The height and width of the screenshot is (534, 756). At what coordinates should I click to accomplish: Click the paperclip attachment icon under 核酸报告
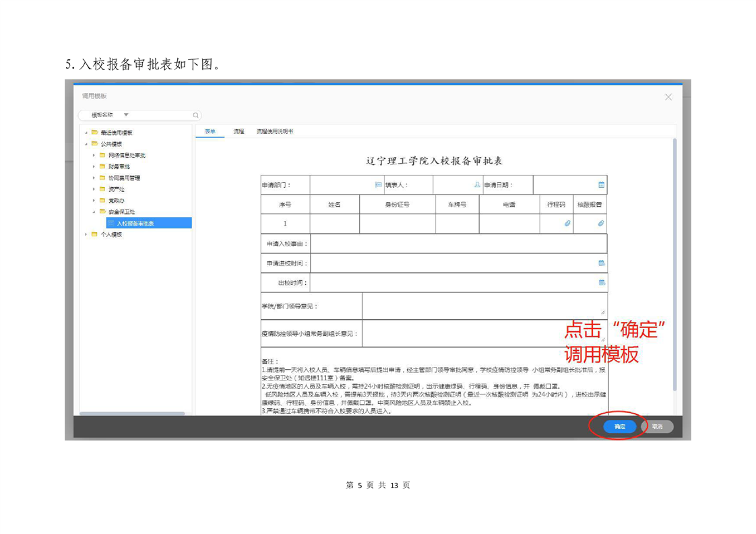click(601, 223)
